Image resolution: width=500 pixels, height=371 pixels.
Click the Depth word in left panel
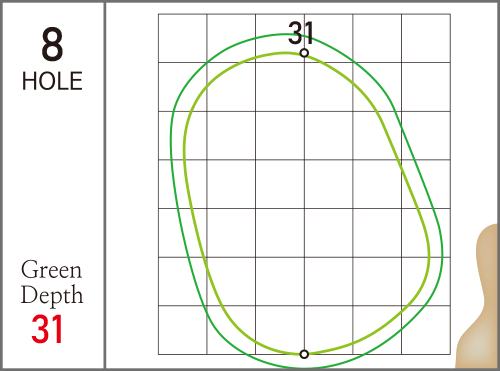(x=52, y=295)
